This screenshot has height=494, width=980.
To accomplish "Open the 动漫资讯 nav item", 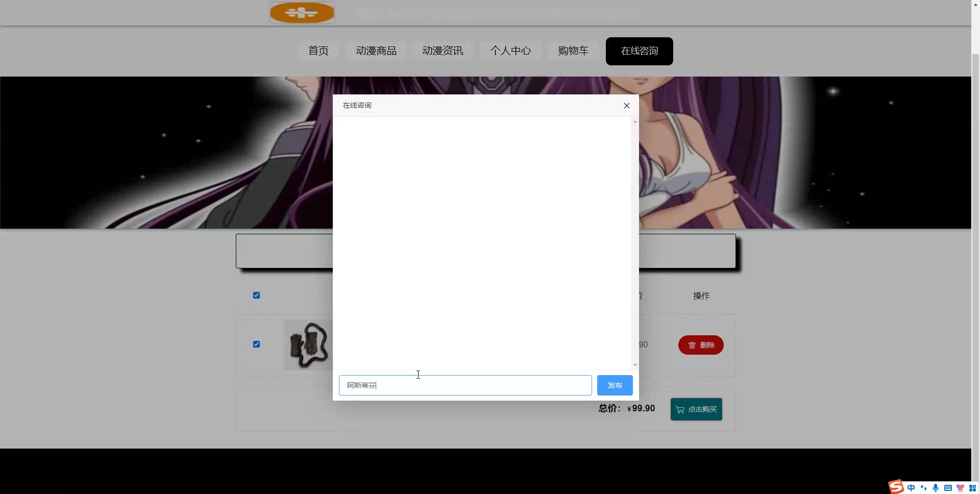I will [x=443, y=51].
